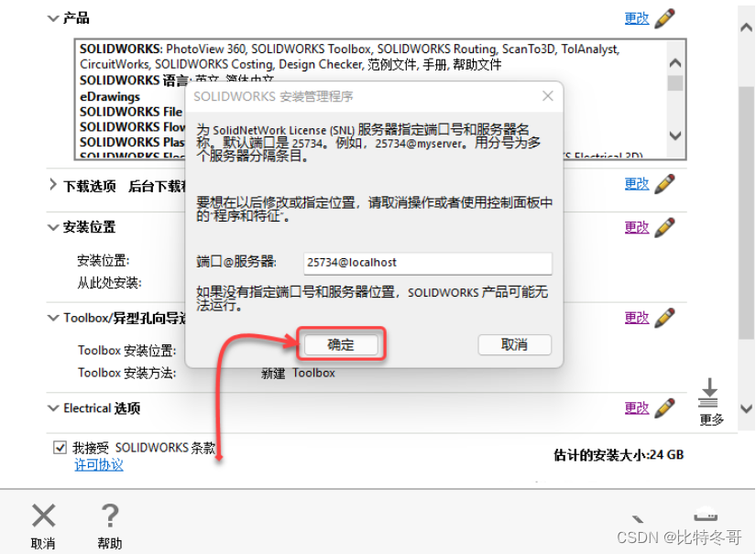
Task: Collapse the 安装位置 section
Action: click(52, 227)
